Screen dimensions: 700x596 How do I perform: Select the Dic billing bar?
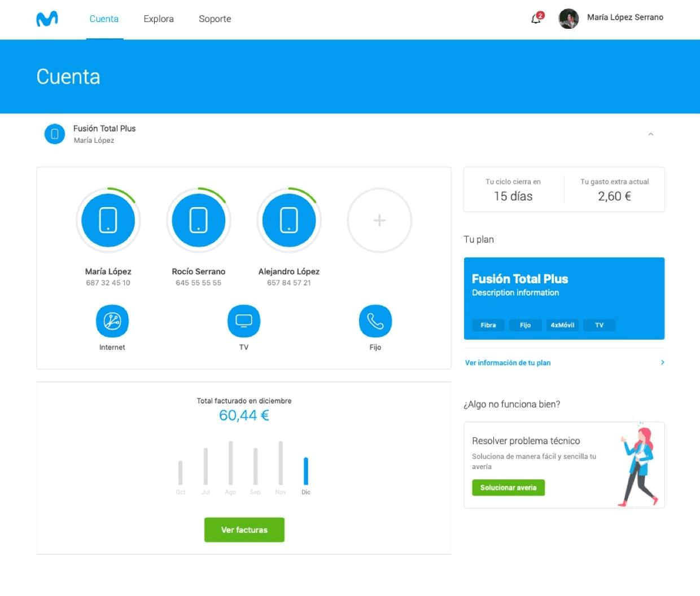click(x=306, y=471)
